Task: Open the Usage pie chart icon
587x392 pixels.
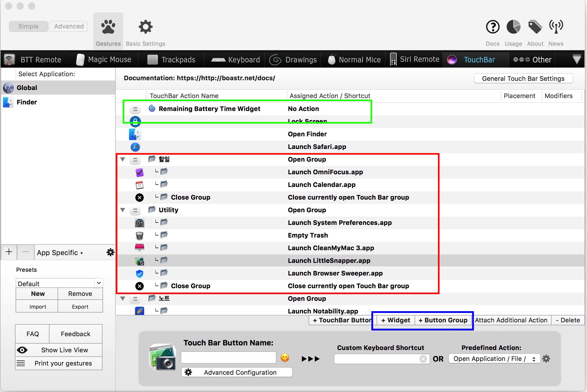Action: tap(513, 27)
